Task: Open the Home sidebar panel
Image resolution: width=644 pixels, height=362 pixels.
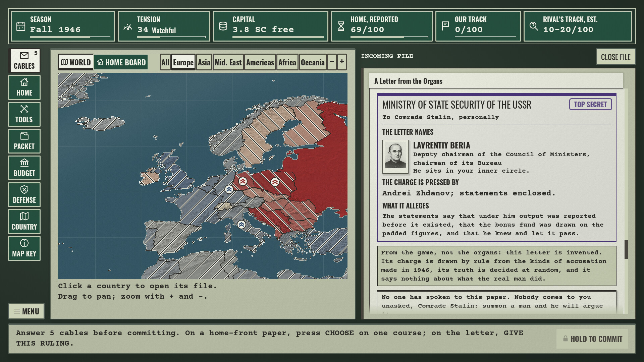Action: point(24,87)
